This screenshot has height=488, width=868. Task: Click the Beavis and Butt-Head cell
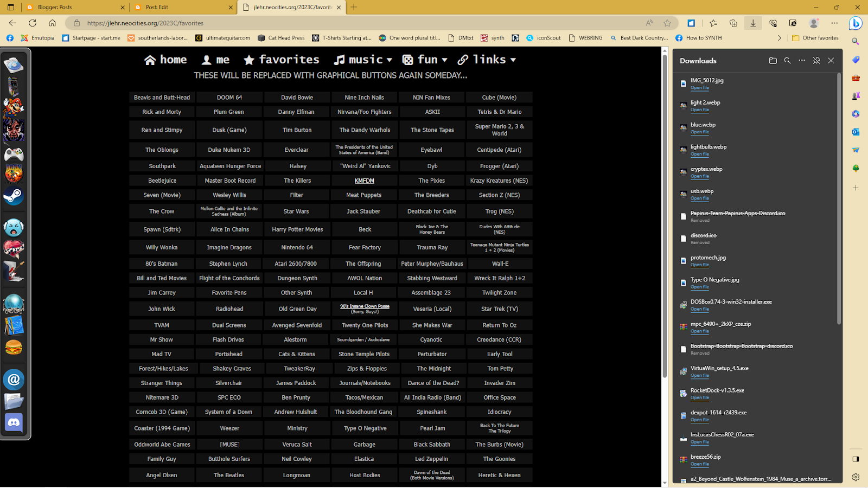tap(162, 98)
